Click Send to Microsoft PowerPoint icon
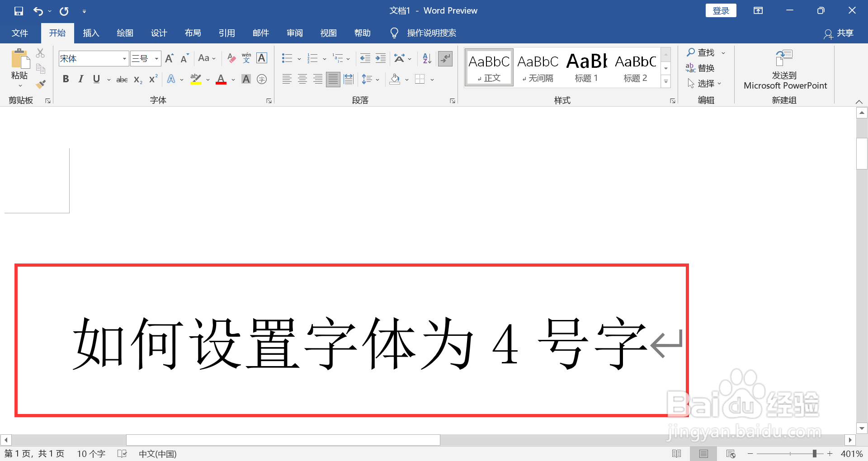The image size is (868, 461). coord(784,58)
